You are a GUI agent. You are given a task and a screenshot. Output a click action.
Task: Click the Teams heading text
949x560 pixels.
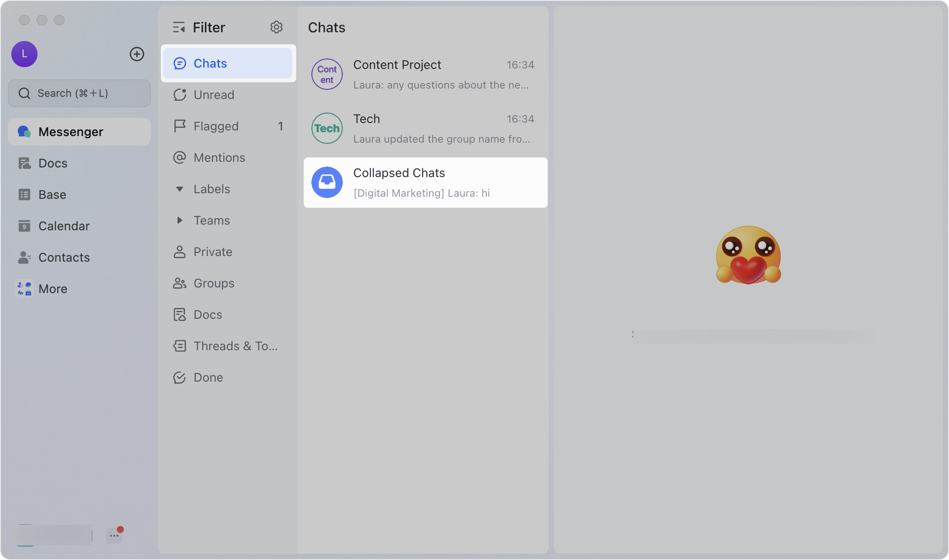(212, 220)
